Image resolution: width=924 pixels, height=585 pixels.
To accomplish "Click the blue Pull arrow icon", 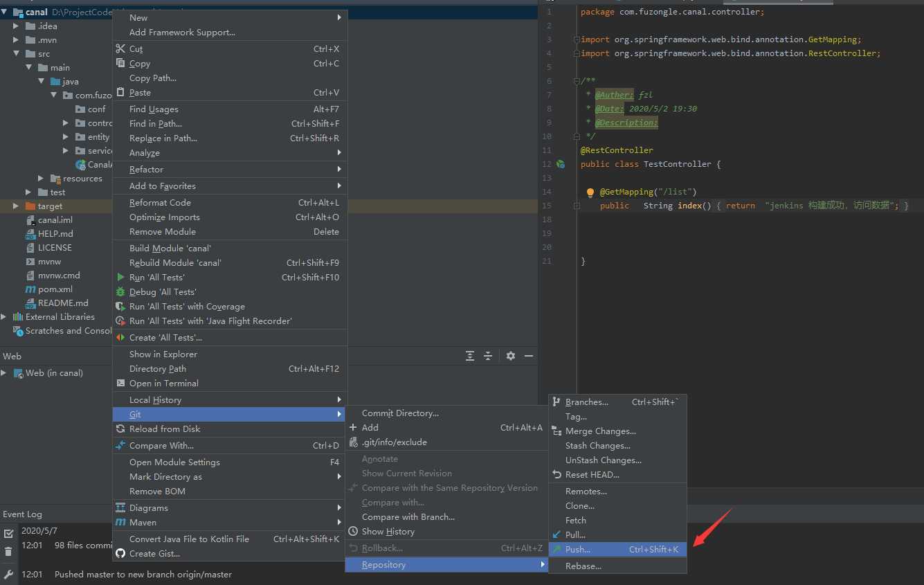I will (x=556, y=534).
